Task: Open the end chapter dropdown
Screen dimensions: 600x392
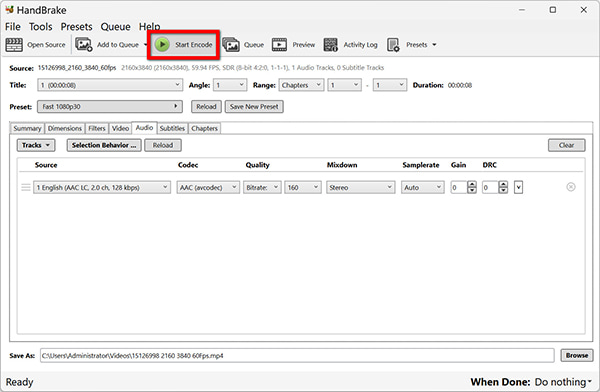Action: point(390,85)
